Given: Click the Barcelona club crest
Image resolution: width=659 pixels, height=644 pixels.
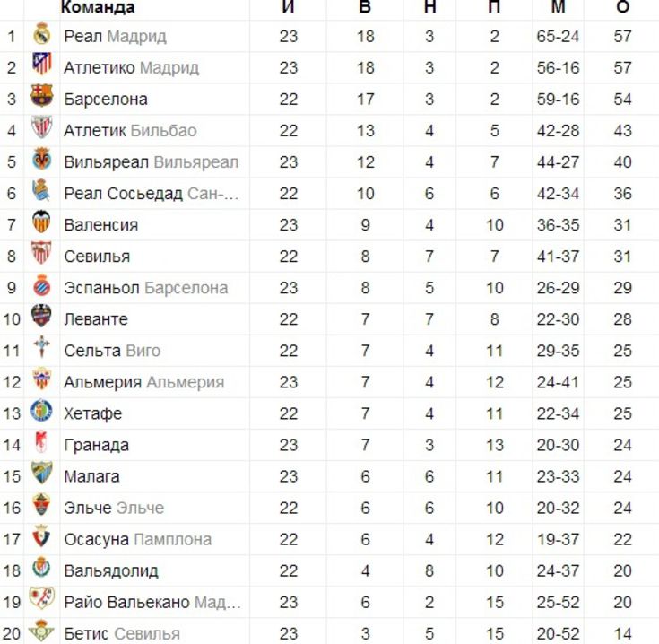Looking at the screenshot, I should pos(41,95).
